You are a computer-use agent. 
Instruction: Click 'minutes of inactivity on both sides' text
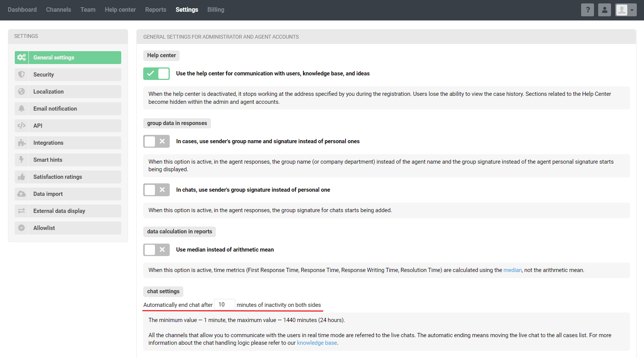279,305
